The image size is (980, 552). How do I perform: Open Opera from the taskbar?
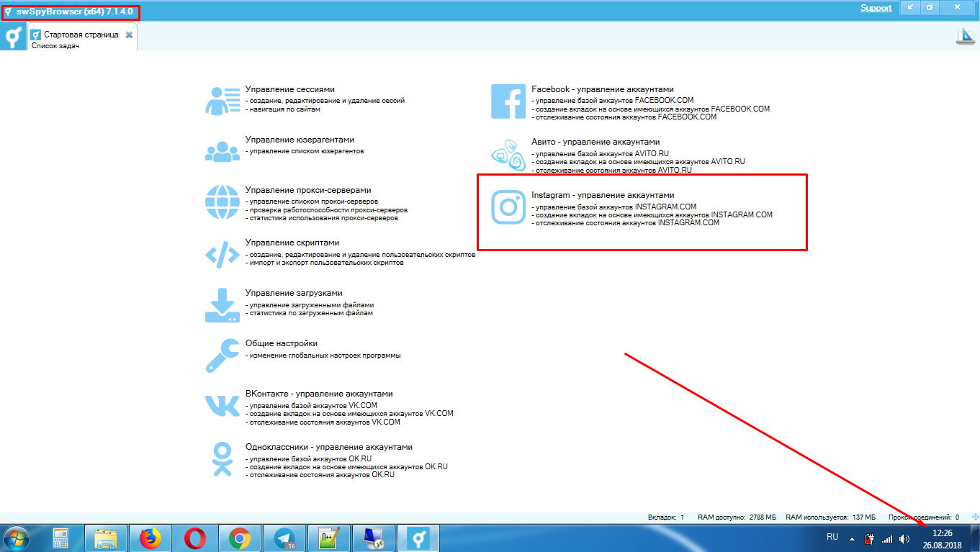pyautogui.click(x=195, y=538)
